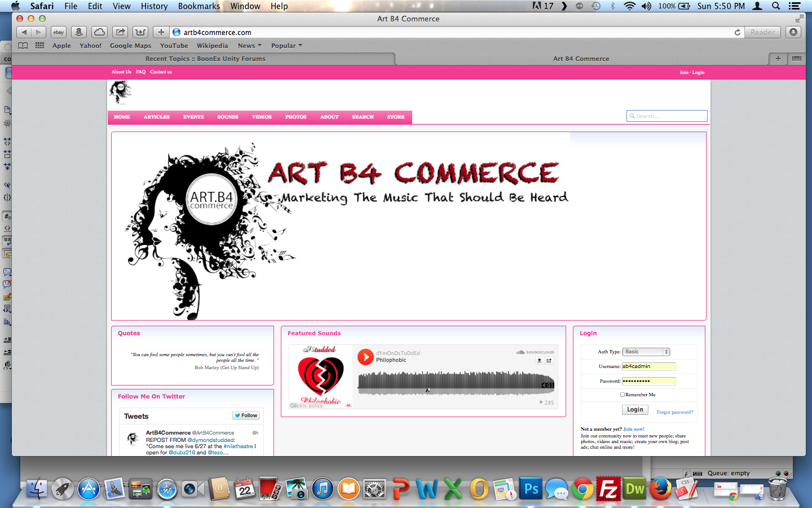Expand the Popular bookmarks folder
Image resolution: width=812 pixels, height=508 pixels.
(286, 46)
